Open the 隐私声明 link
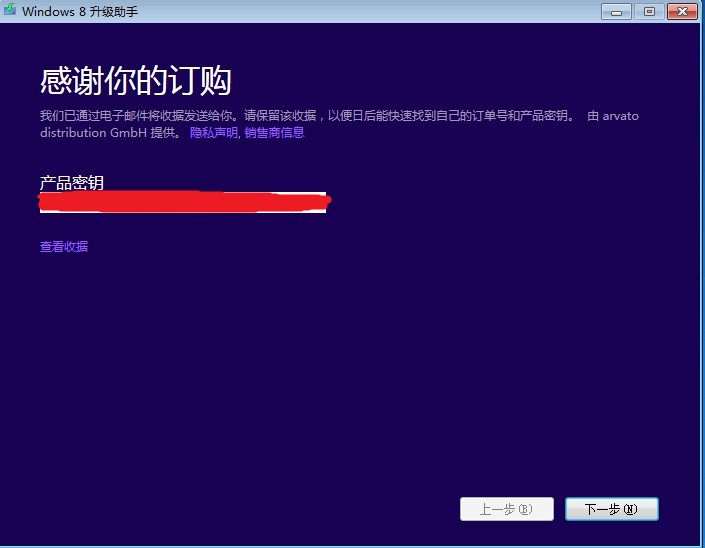This screenshot has width=705, height=548. (x=214, y=133)
